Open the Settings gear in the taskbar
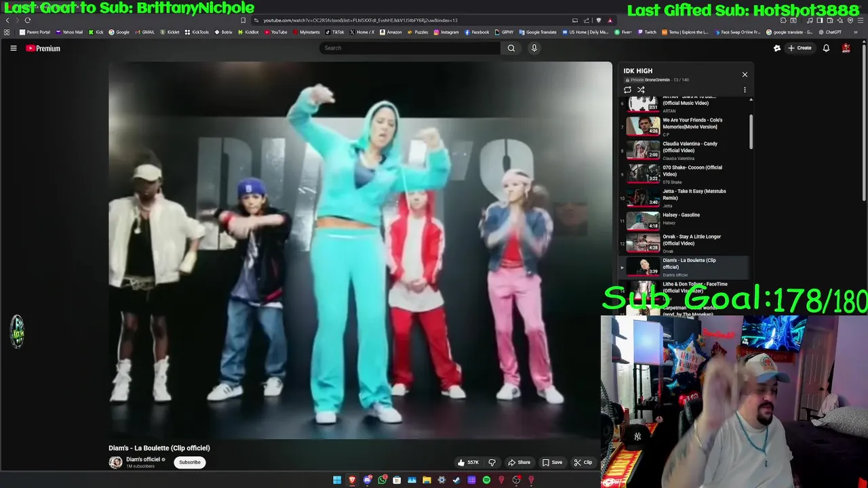This screenshot has height=488, width=868. (441, 480)
